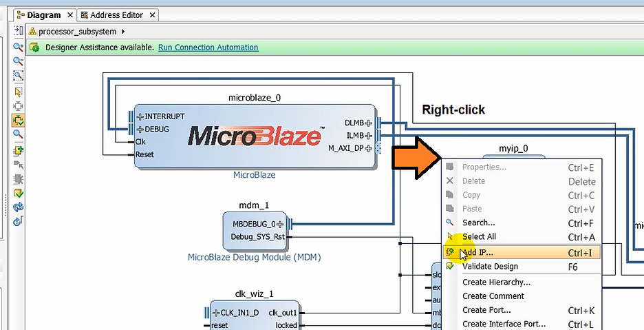Click the Zoom Area dashed-box icon

point(19,76)
